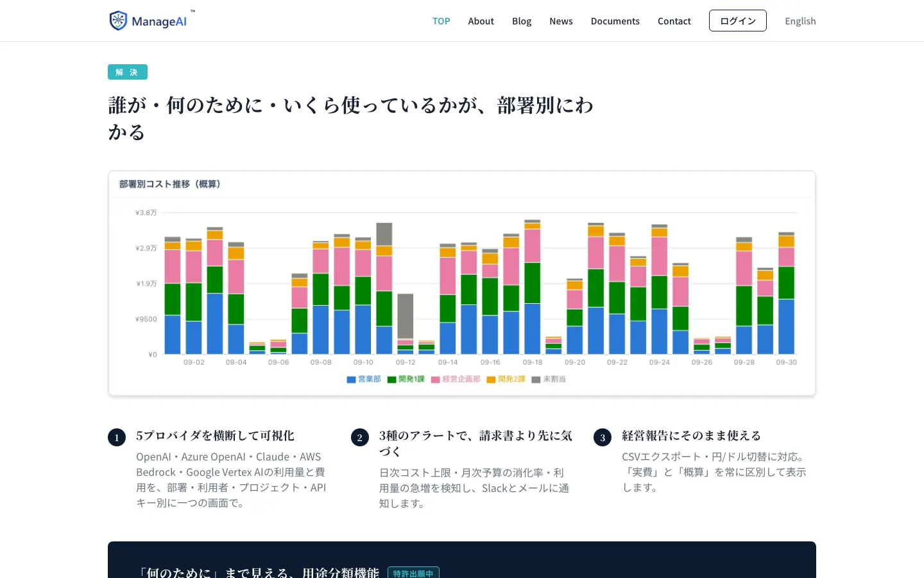
Task: Click the ¥3.8万 y-axis label
Action: pos(146,213)
